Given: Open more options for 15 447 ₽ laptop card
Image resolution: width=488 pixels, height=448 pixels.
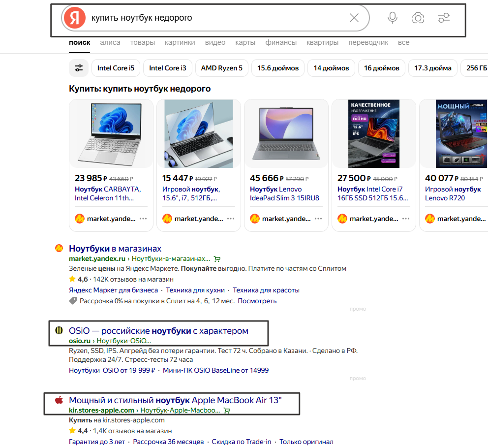Looking at the screenshot, I should click(x=231, y=219).
